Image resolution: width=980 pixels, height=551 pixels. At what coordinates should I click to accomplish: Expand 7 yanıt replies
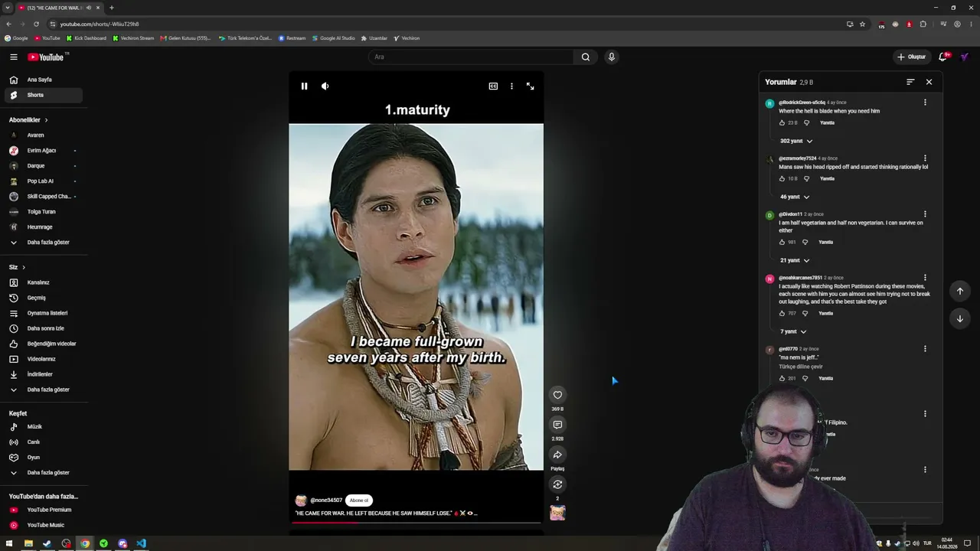click(x=793, y=331)
